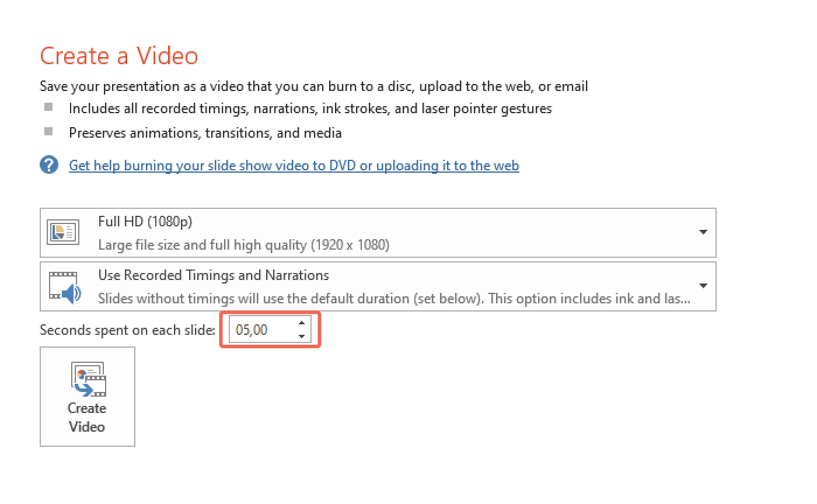Viewport: 817px width, 504px height.
Task: Click the 'Seconds spent on each slide:' label
Action: (x=128, y=330)
